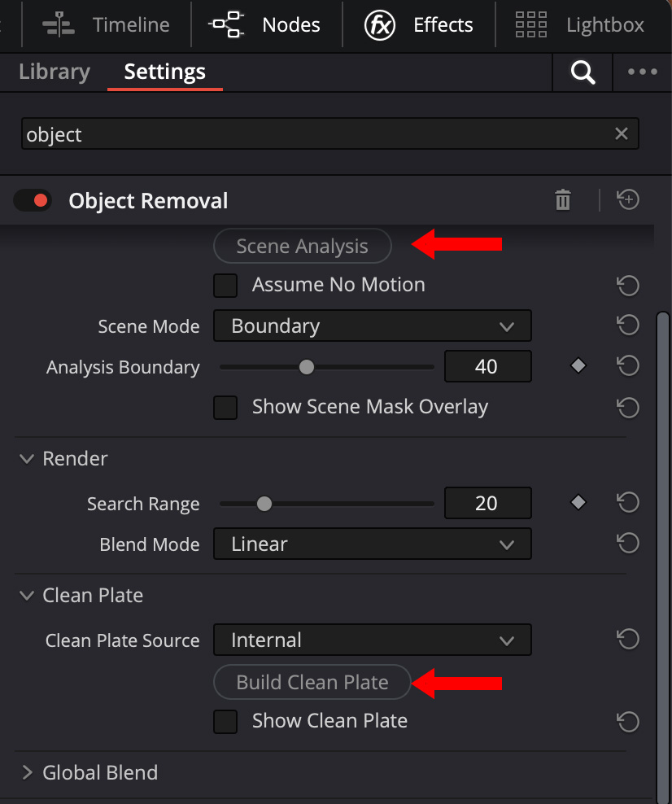The height and width of the screenshot is (804, 672).
Task: Clear the search field with X icon
Action: coord(622,134)
